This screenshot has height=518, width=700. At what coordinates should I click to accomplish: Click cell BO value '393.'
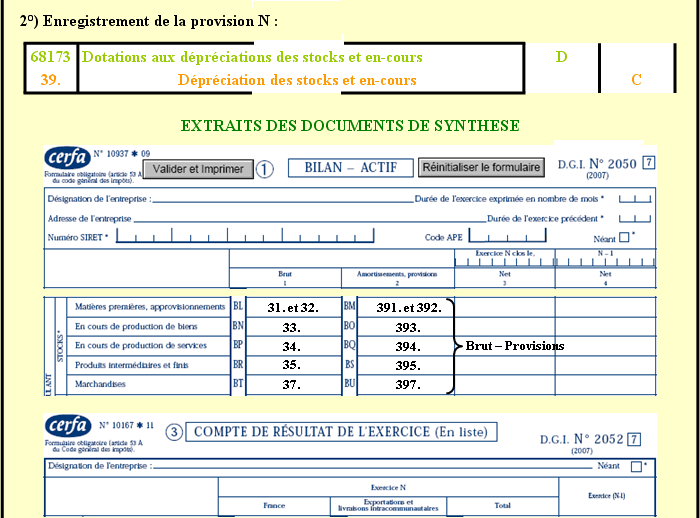point(405,327)
